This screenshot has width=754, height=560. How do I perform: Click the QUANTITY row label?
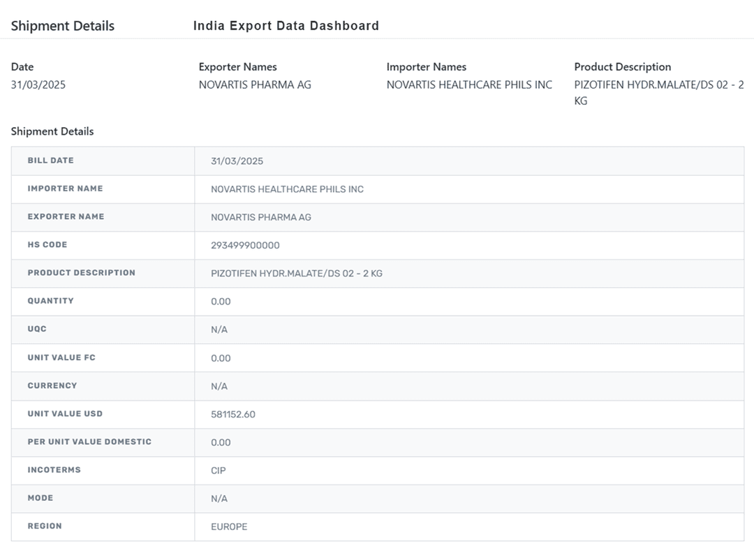coord(50,301)
